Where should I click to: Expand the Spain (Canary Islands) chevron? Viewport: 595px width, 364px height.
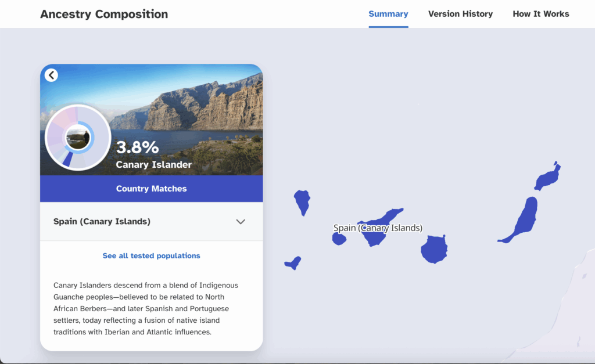(241, 222)
